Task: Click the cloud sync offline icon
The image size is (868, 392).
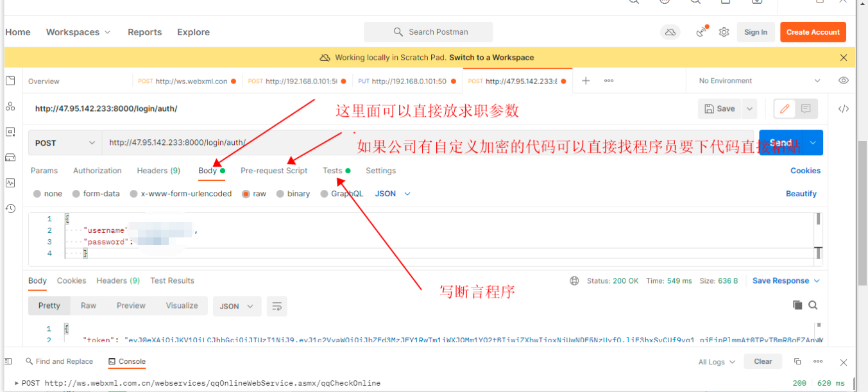Action: [x=670, y=32]
